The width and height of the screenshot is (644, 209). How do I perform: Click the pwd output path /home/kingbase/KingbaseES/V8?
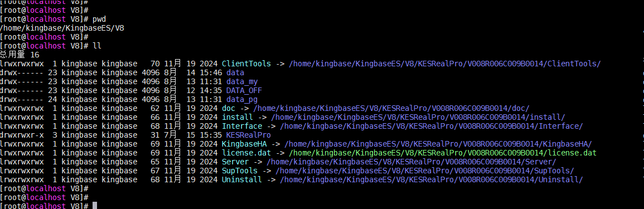point(62,28)
